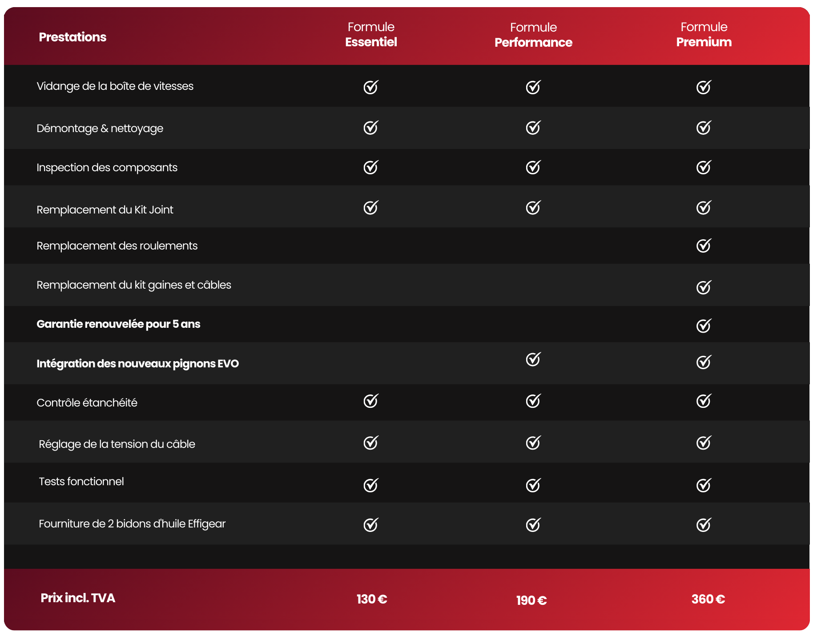Click Performance checkmark for Tests fonctionnel
Image resolution: width=821 pixels, height=644 pixels.
533,485
